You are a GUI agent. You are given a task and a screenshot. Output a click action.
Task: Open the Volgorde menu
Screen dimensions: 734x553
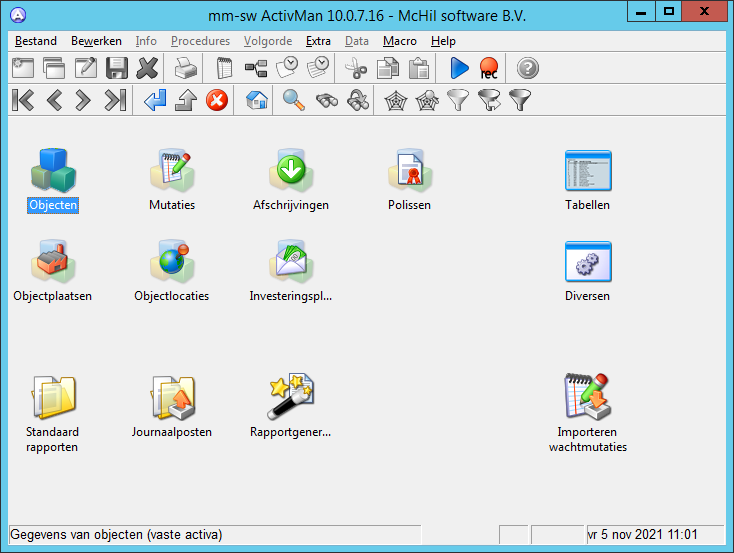[268, 41]
